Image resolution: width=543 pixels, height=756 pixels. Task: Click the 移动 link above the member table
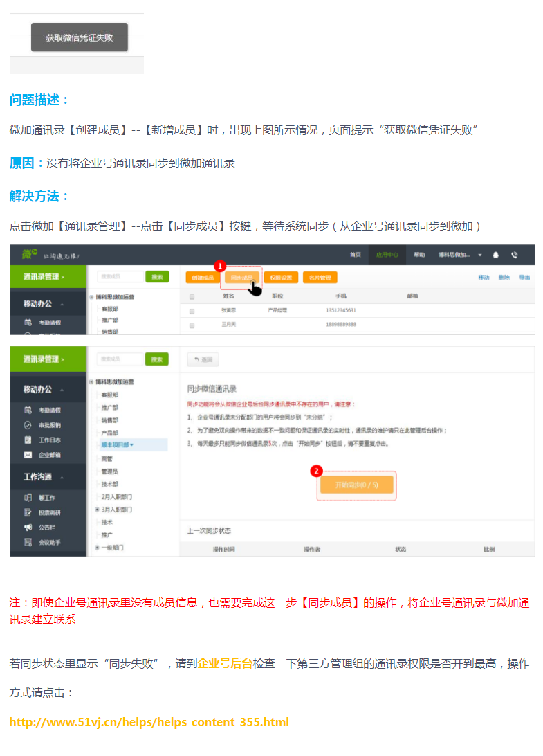pos(484,278)
